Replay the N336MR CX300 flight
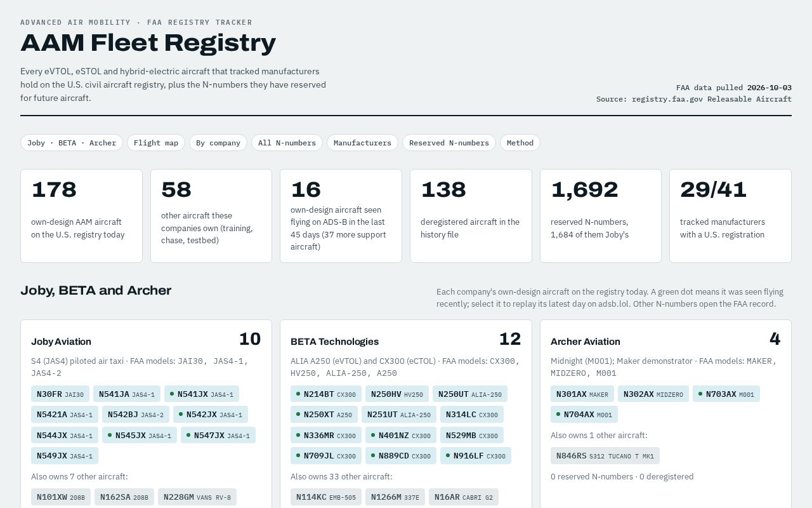The image size is (812, 508). click(326, 435)
